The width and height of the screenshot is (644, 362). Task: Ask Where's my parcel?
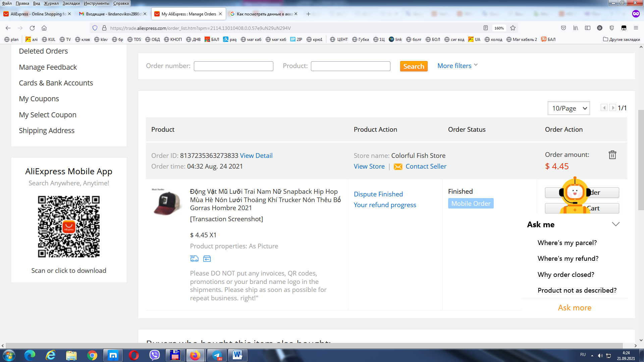pyautogui.click(x=567, y=243)
